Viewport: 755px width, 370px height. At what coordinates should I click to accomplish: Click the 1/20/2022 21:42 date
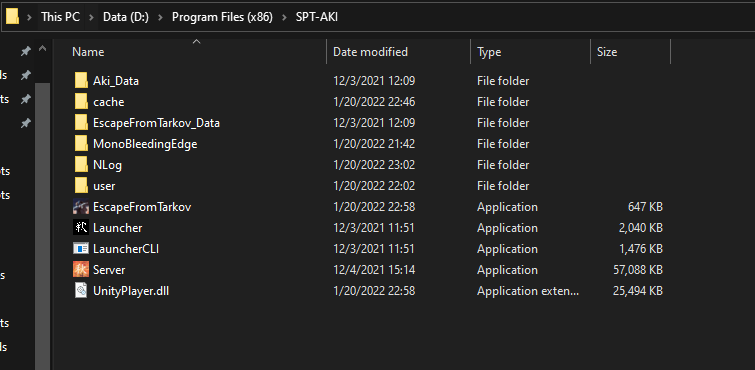click(374, 144)
